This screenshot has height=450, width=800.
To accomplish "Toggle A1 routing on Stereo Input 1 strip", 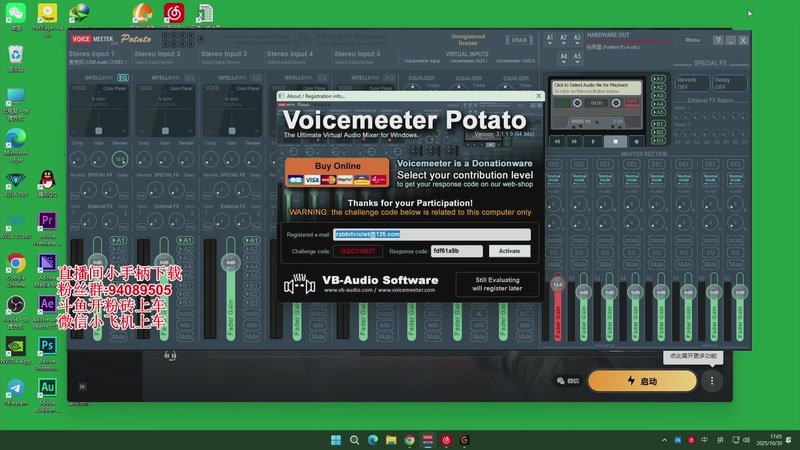I will (118, 240).
